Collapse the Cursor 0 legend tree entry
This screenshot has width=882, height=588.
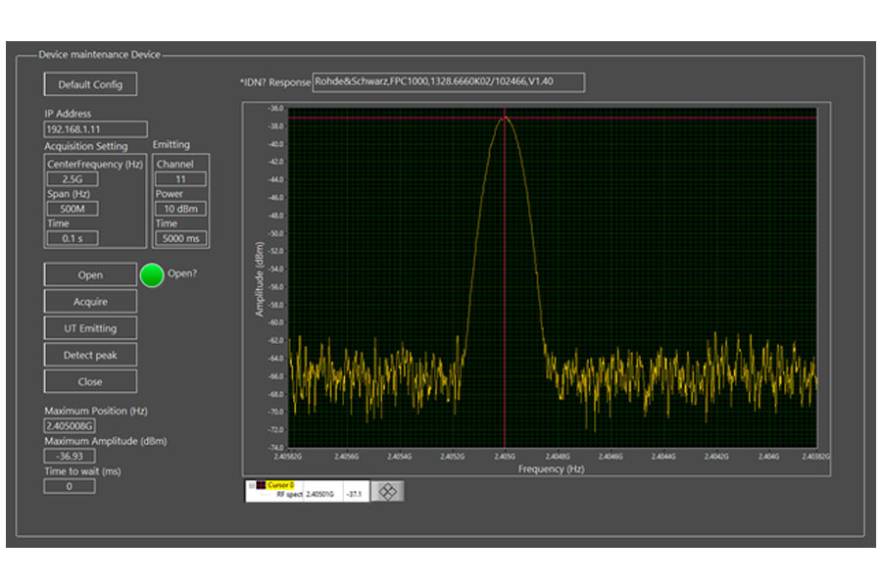pos(251,485)
